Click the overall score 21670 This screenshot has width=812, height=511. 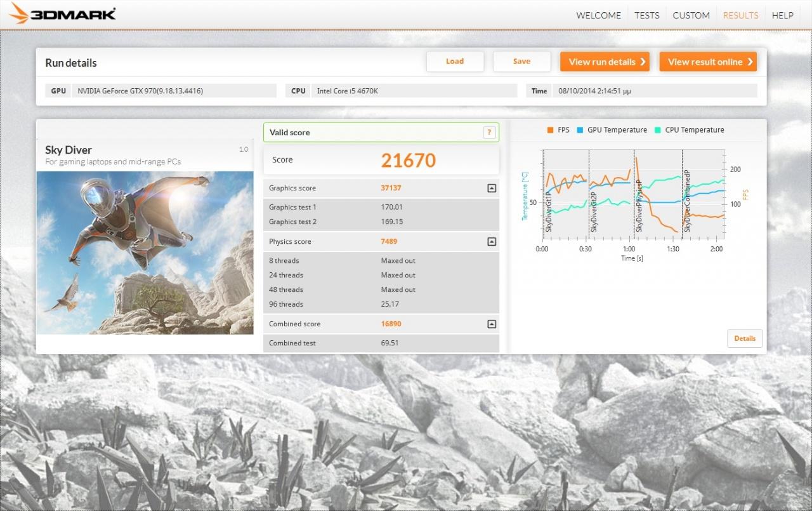tap(409, 160)
